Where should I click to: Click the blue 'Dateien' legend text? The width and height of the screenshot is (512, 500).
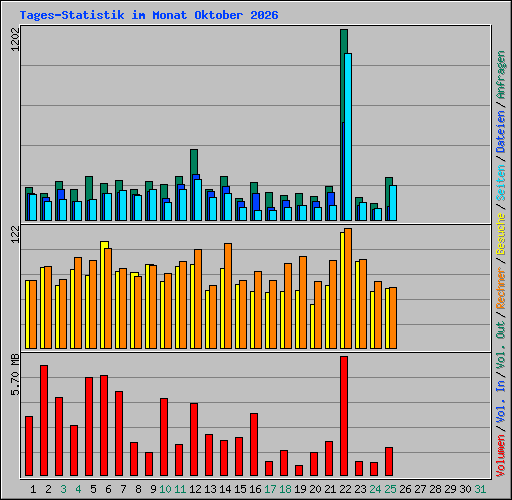pyautogui.click(x=501, y=131)
